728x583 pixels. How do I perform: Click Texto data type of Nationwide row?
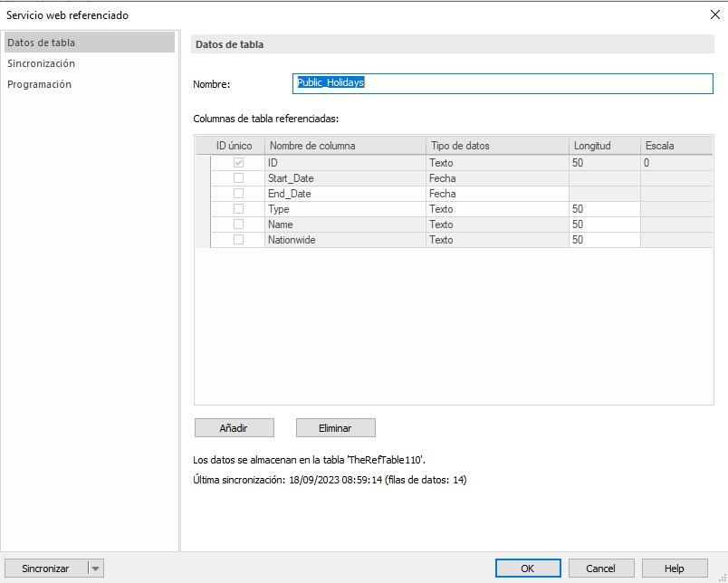pyautogui.click(x=498, y=240)
